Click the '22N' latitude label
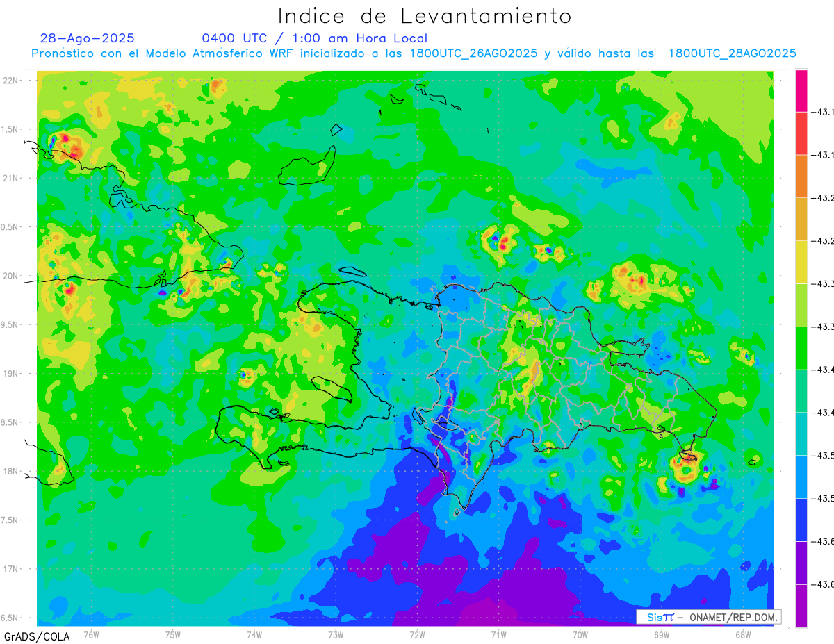This screenshot has height=644, width=834. (10, 81)
